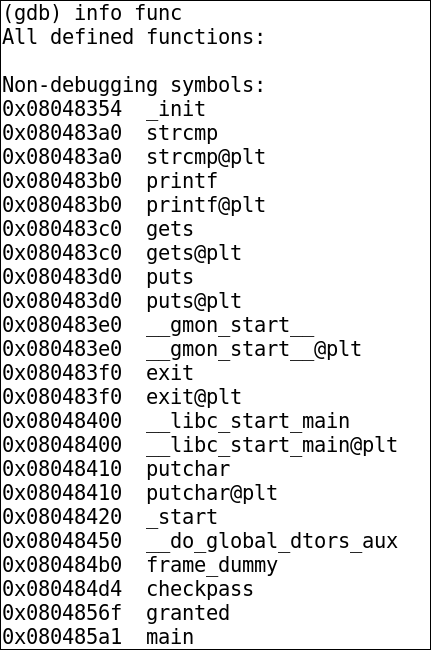The height and width of the screenshot is (650, 431).
Task: Click the 'info func' command text
Action: click(128, 13)
